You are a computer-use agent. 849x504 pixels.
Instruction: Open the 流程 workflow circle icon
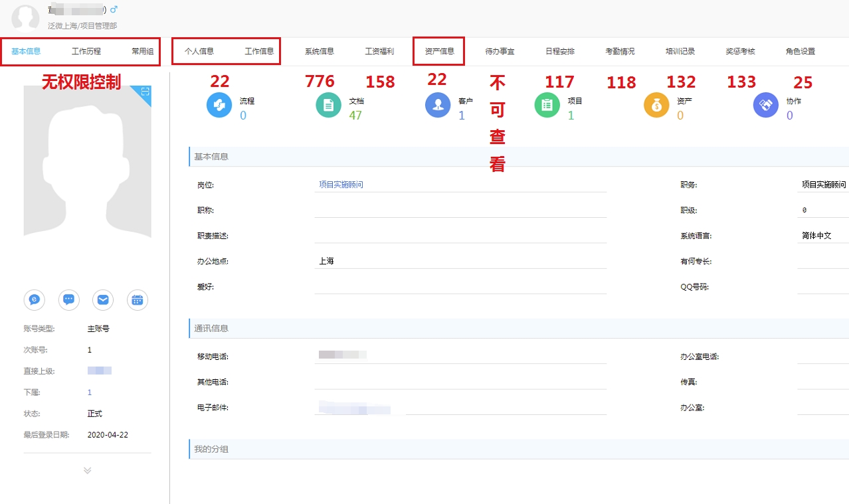(x=219, y=106)
